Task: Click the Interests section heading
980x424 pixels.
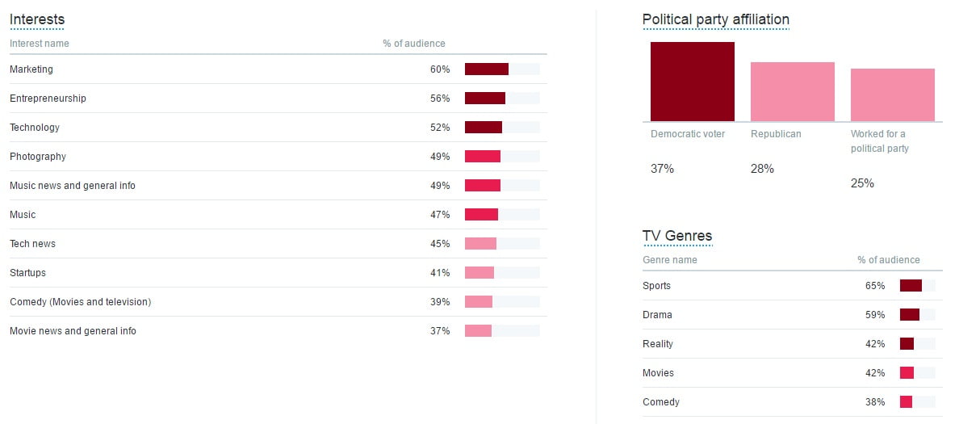Action: tap(37, 19)
